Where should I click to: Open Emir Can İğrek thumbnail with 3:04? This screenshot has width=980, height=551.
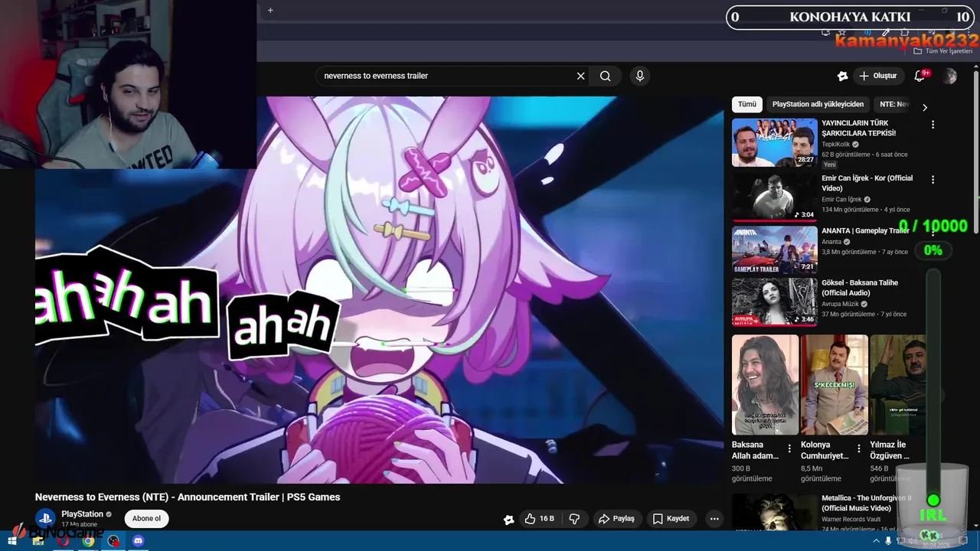tap(775, 197)
